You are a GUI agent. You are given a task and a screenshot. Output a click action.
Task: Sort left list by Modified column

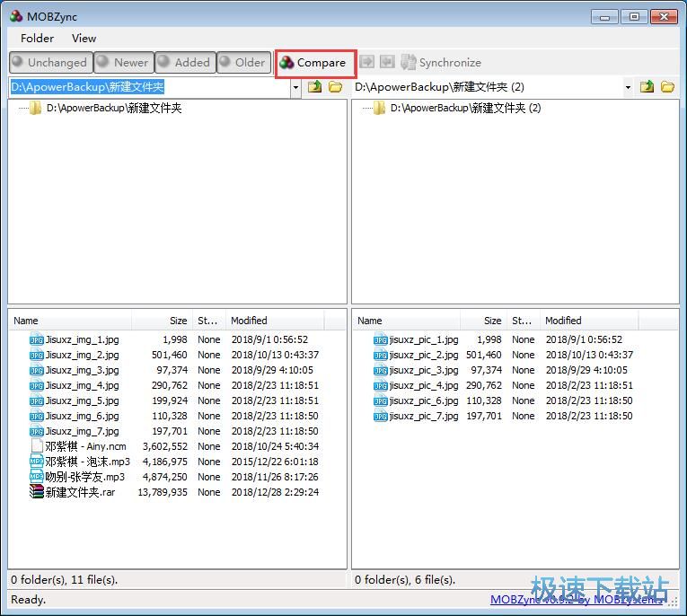tap(275, 321)
